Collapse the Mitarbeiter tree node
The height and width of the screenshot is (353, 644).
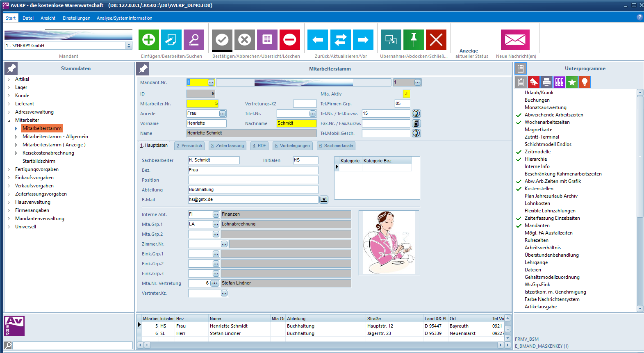point(9,120)
